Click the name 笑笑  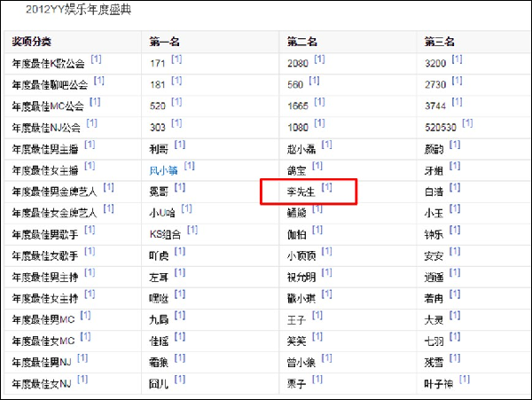pos(296,341)
